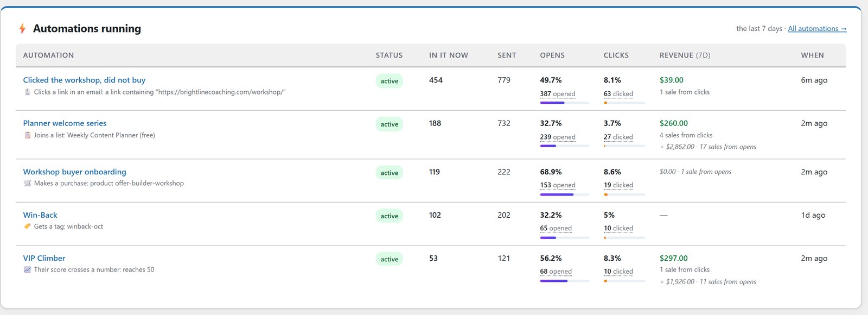Click the active status badge for Planner welcome series
This screenshot has width=868, height=315.
(389, 124)
